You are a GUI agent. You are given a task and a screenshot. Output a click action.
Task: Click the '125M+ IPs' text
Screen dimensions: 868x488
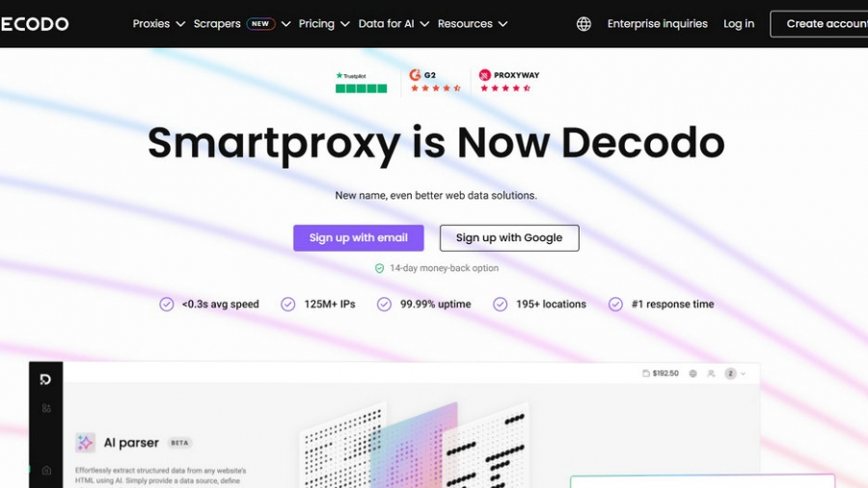[330, 305]
